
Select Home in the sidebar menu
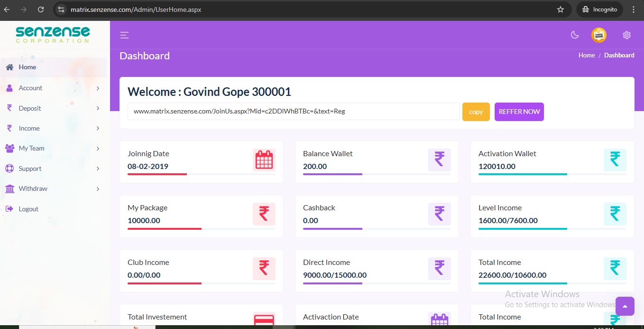(x=54, y=67)
